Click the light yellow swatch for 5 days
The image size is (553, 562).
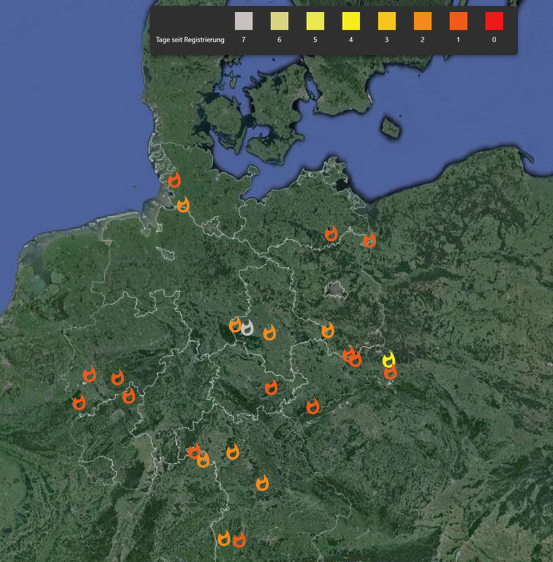315,21
